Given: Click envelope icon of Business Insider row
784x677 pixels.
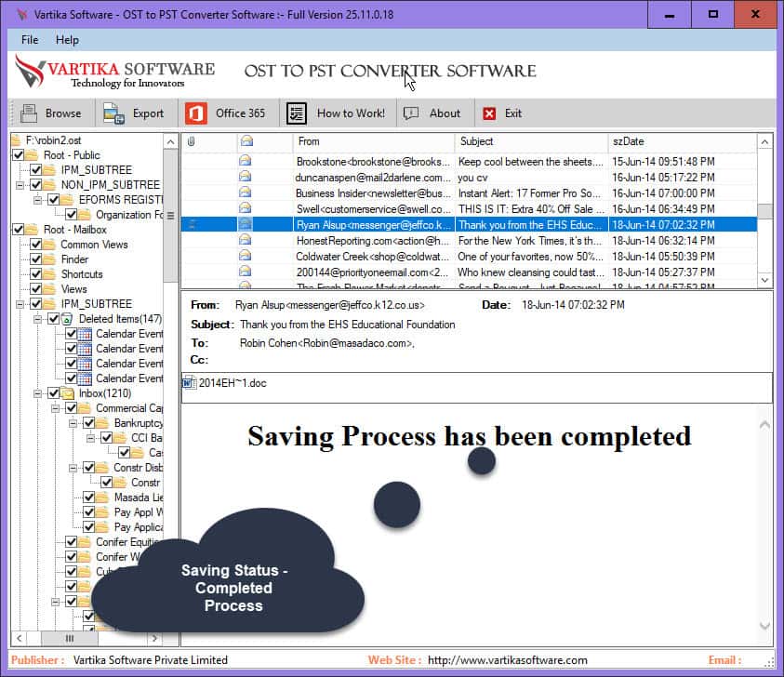Looking at the screenshot, I should coord(245,192).
